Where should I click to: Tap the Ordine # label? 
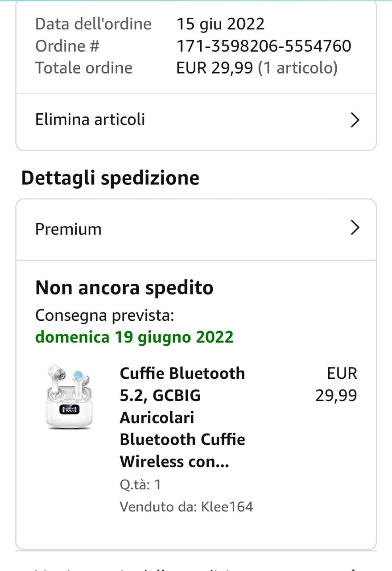67,46
